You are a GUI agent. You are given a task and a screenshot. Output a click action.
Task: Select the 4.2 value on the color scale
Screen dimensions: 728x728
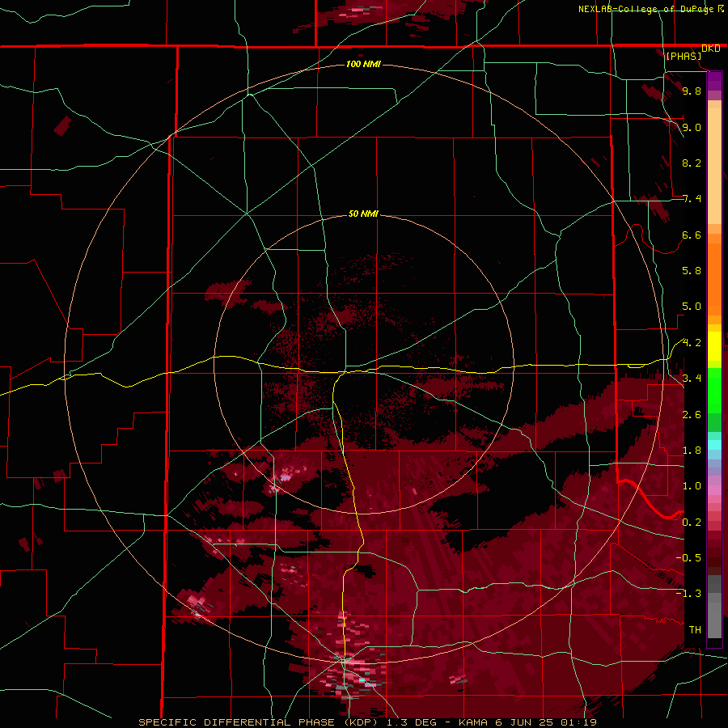point(692,343)
